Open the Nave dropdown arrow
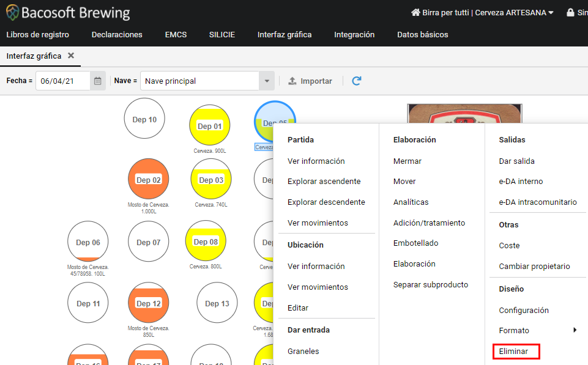 point(267,81)
